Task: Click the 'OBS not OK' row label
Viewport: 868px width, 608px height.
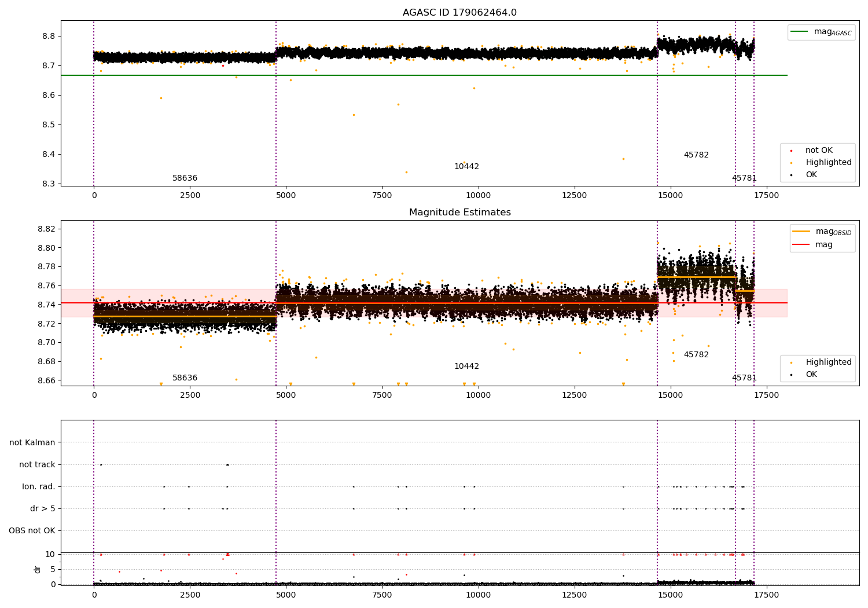Action: (32, 530)
